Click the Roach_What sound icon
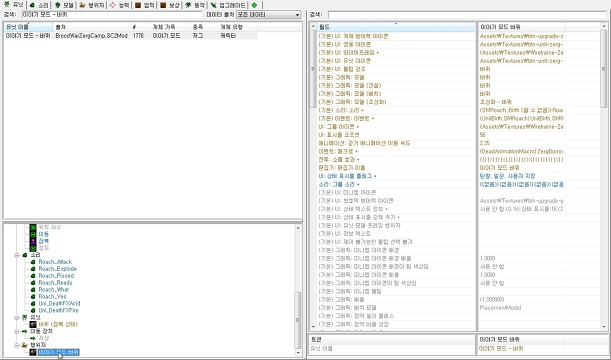 point(33,290)
